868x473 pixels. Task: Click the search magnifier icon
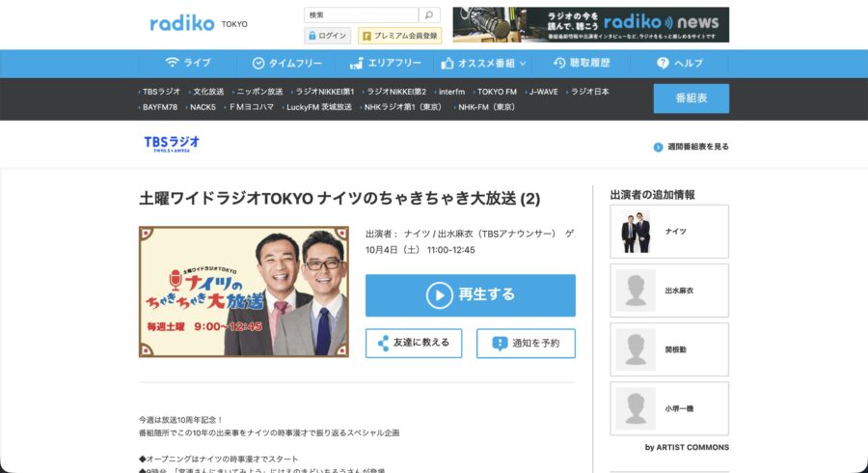pyautogui.click(x=430, y=15)
